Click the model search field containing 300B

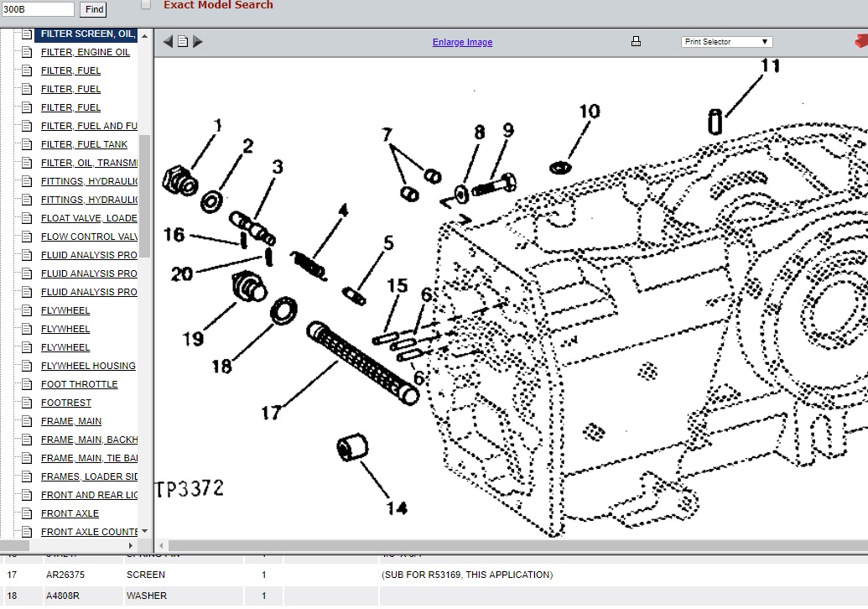[x=39, y=9]
